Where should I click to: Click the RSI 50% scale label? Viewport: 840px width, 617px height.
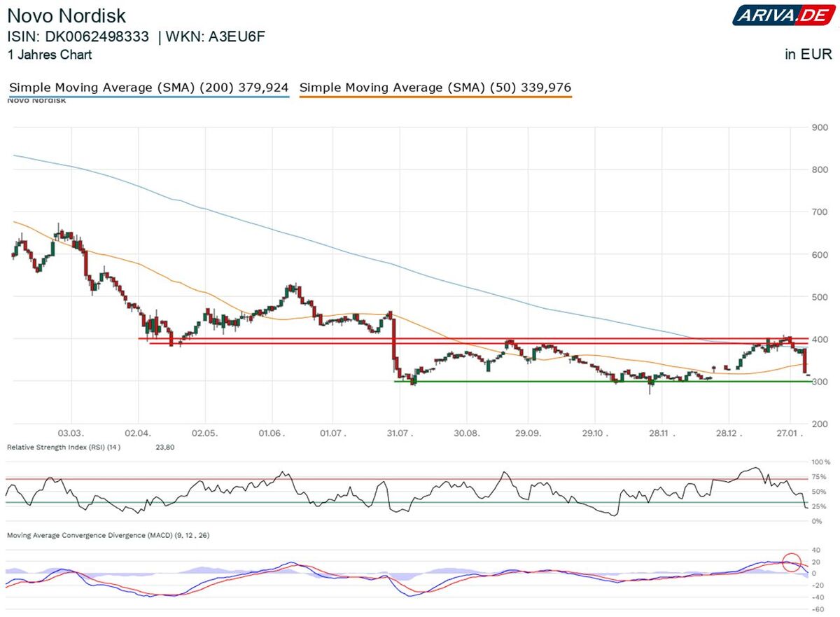tap(818, 492)
